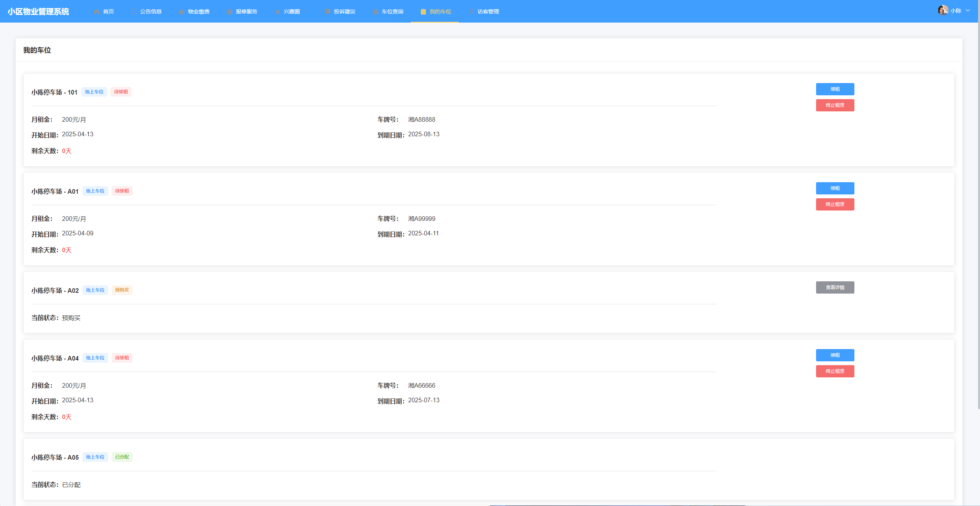This screenshot has width=980, height=506.
Task: Go to the 车位查询 menu item
Action: (392, 11)
